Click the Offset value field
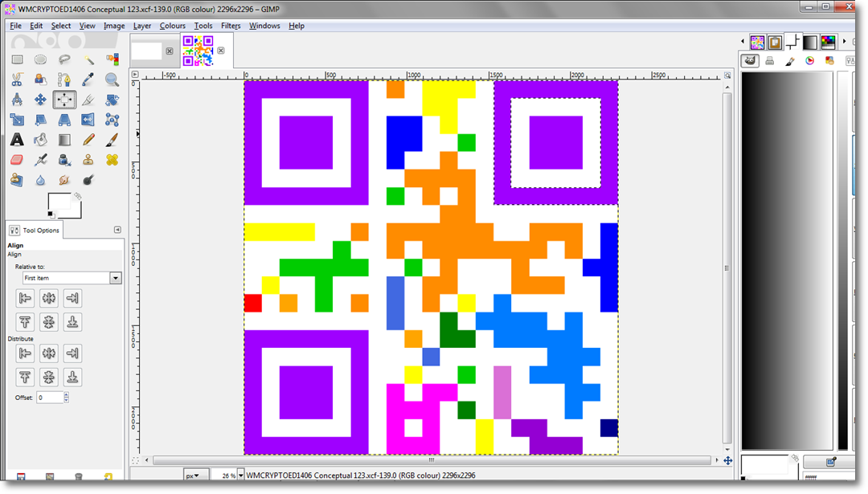 (50, 397)
